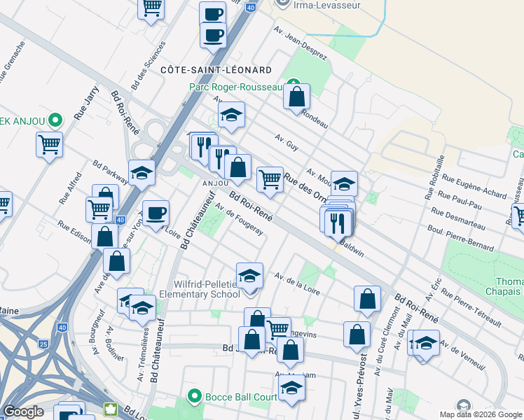The width and height of the screenshot is (524, 420).
Task: Open the grocery cart marker beside highway 40 shield
Action: tap(99, 210)
